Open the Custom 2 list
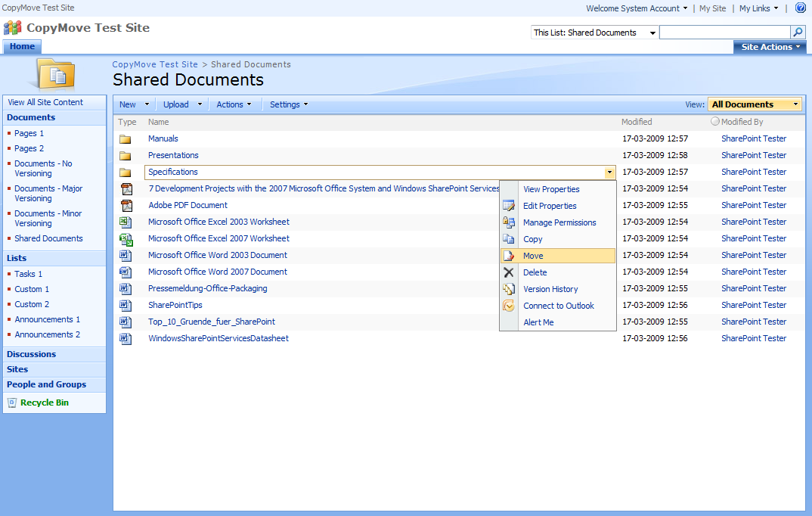This screenshot has width=812, height=516. click(32, 304)
